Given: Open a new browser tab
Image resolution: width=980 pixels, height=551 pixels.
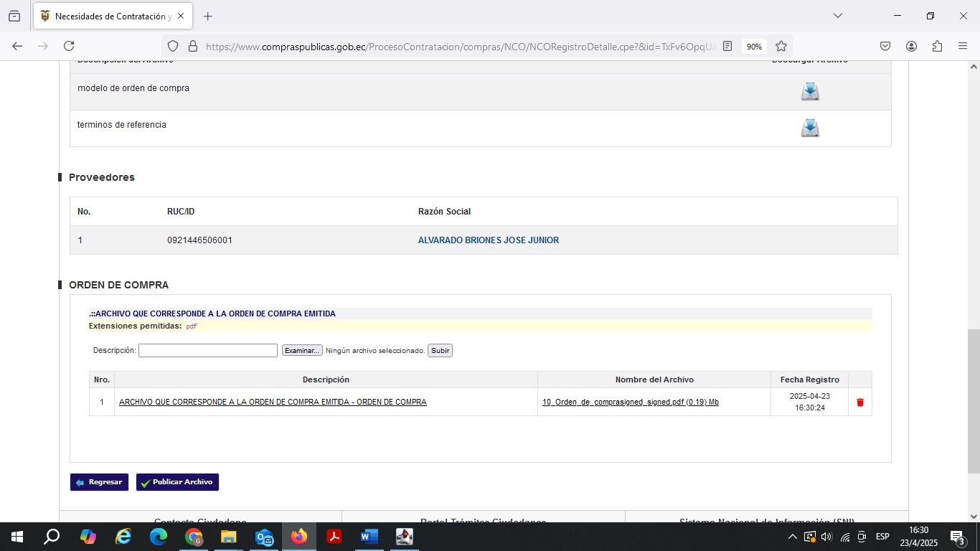Looking at the screenshot, I should click(x=208, y=16).
